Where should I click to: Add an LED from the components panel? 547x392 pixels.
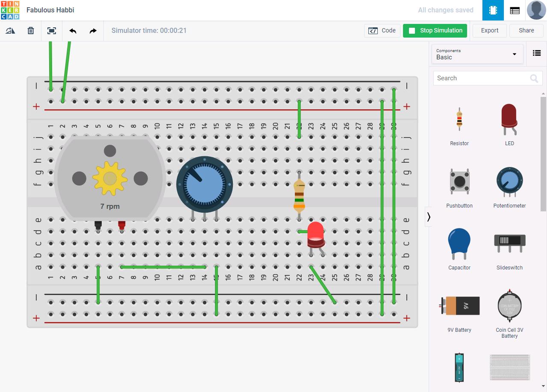click(509, 124)
